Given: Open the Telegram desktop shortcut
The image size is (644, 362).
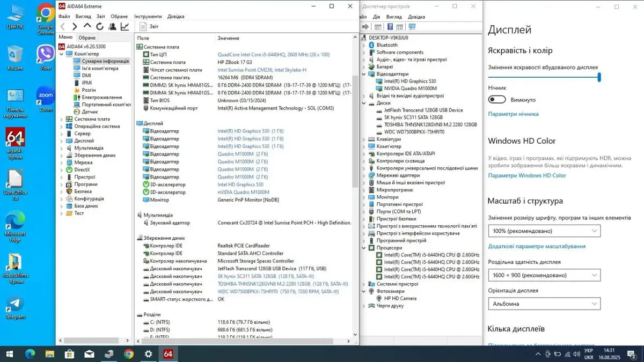Looking at the screenshot, I should pyautogui.click(x=15, y=305).
